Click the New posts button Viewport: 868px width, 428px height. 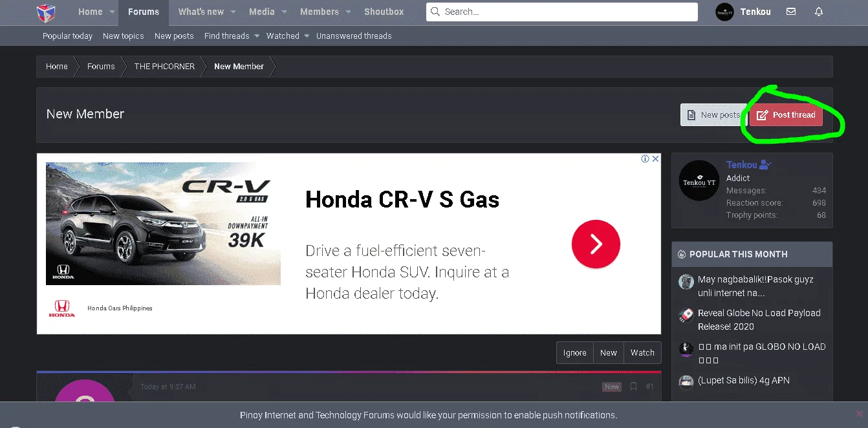click(x=713, y=115)
